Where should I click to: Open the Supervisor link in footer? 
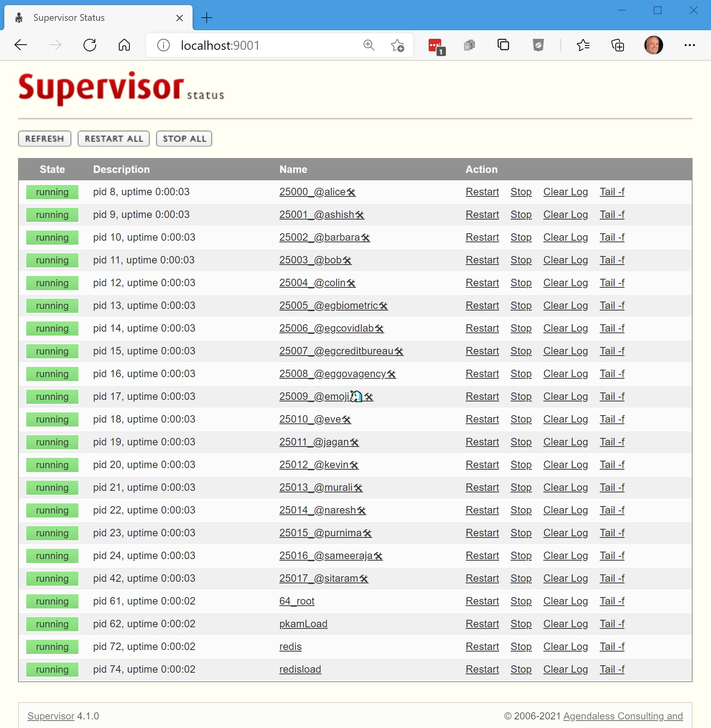click(x=51, y=716)
